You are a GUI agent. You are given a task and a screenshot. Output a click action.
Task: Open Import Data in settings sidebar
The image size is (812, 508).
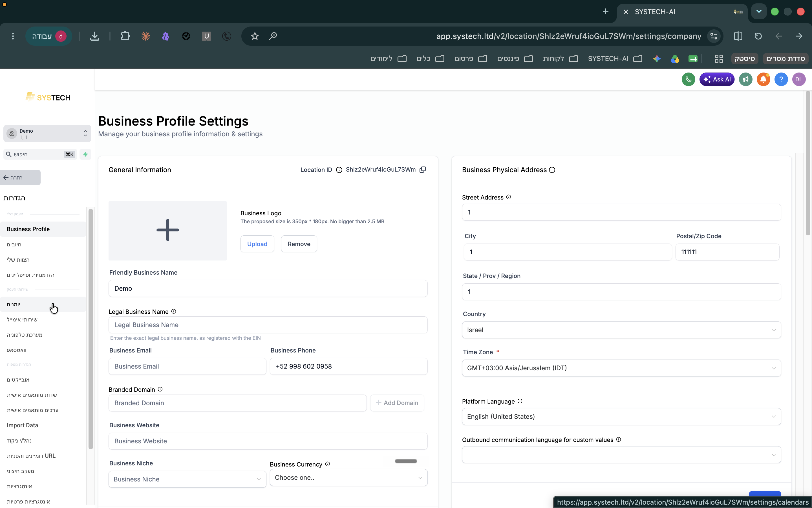coord(43,425)
